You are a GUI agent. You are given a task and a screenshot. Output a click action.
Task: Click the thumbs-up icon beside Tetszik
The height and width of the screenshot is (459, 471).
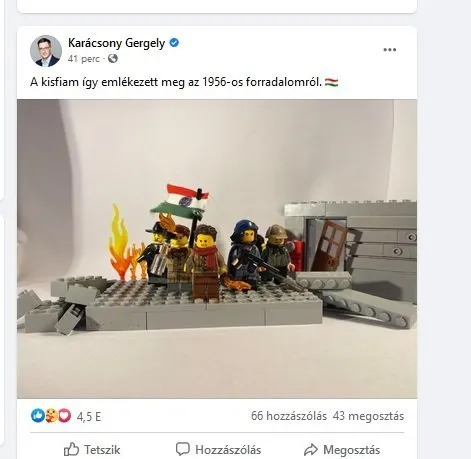(x=71, y=449)
